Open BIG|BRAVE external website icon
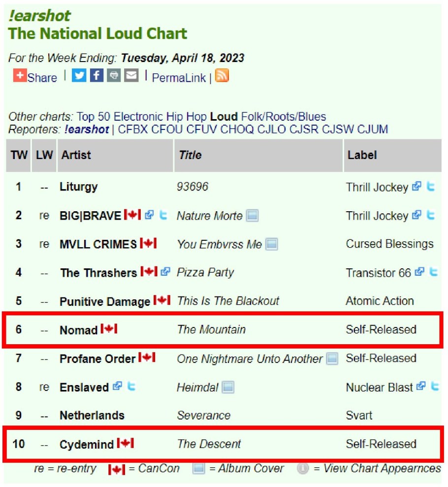 pyautogui.click(x=150, y=215)
